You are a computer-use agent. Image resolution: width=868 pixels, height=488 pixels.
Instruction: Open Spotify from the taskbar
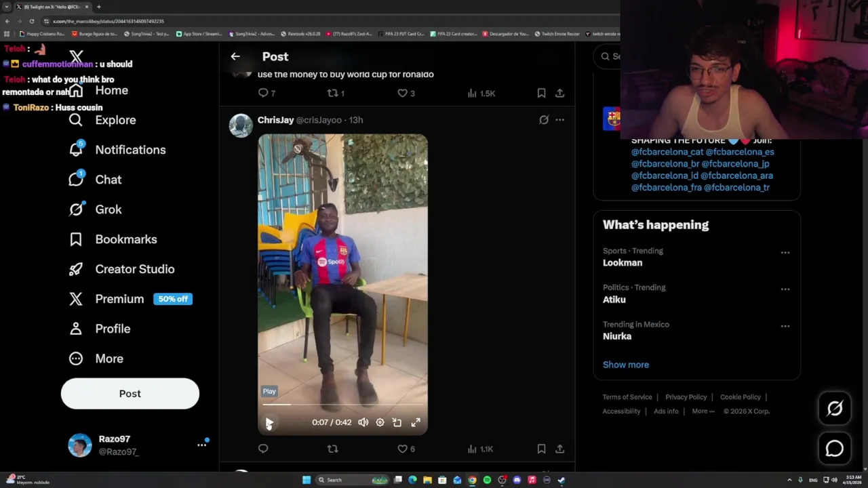pyautogui.click(x=487, y=480)
